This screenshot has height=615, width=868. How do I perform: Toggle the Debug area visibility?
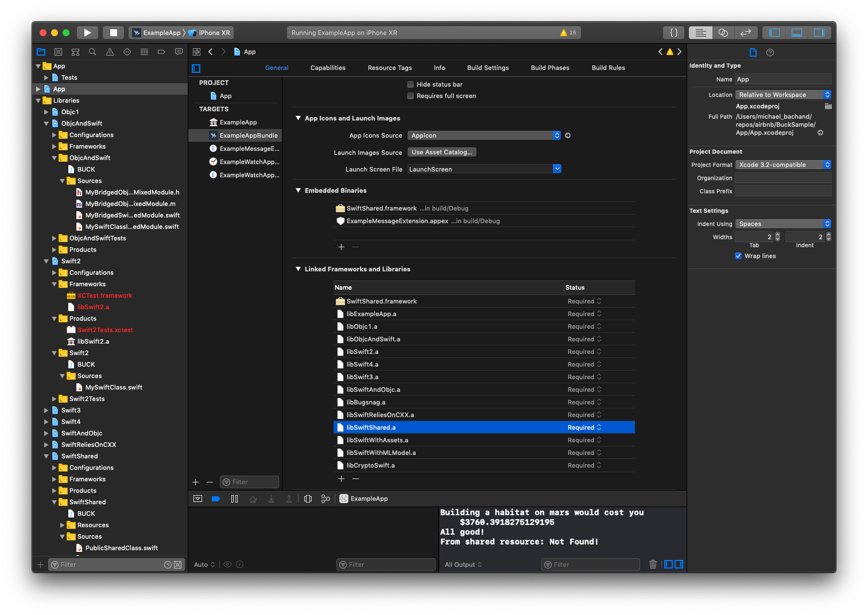797,33
